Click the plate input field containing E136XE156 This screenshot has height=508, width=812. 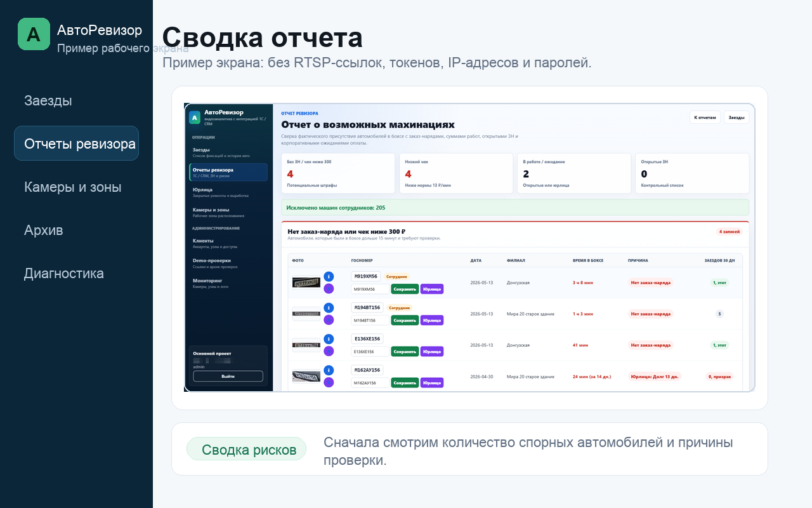pos(370,351)
